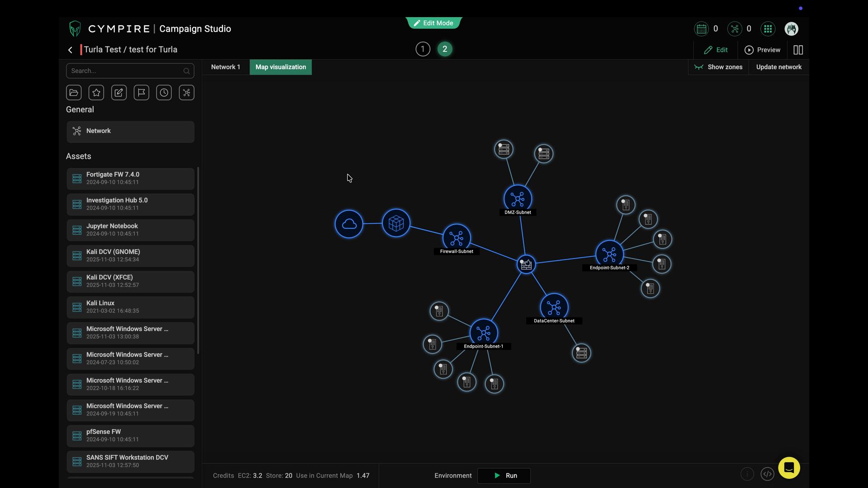Select the network topology filter icon
Screen dimensions: 868x488
coord(187,93)
